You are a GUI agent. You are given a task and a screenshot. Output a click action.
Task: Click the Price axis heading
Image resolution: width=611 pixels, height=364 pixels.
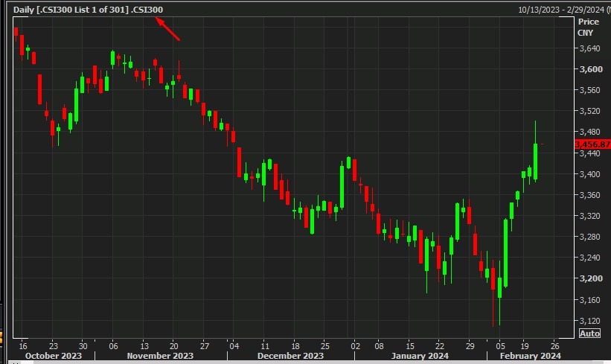(x=589, y=22)
